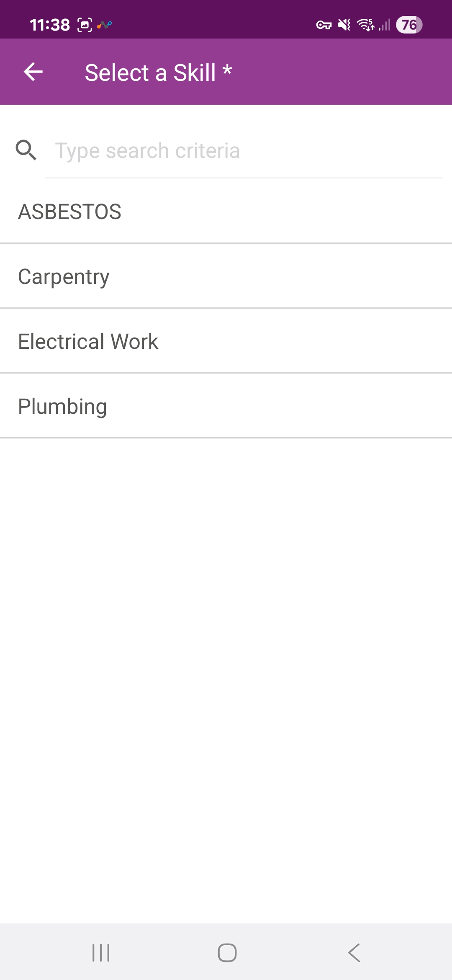Tap the system navigation back chevron

(354, 953)
